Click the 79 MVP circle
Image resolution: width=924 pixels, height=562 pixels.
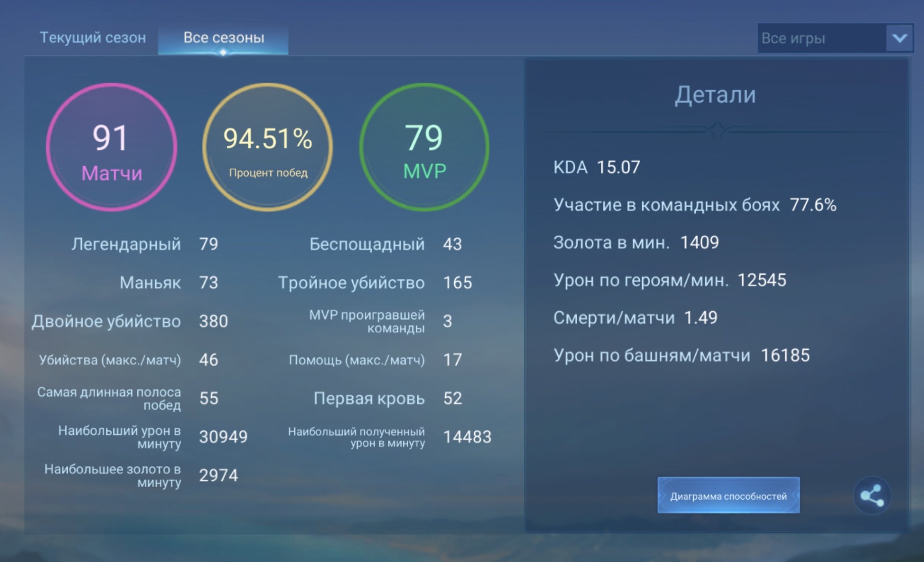[x=424, y=147]
